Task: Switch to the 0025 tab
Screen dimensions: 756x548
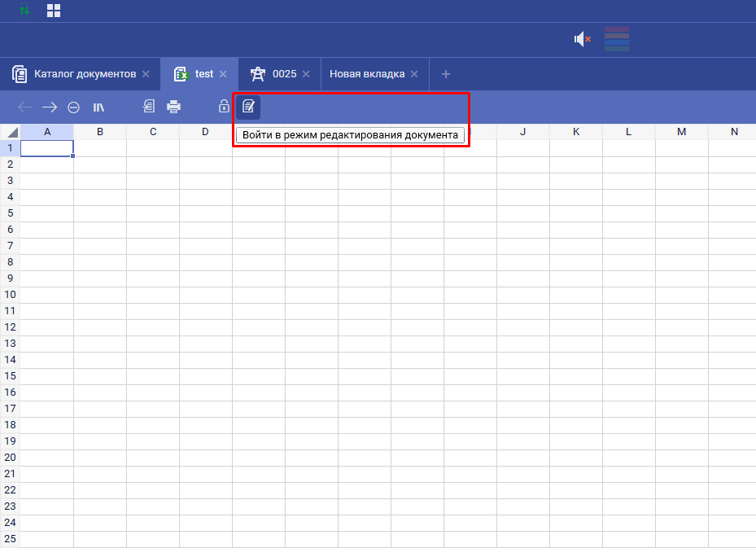Action: point(283,74)
